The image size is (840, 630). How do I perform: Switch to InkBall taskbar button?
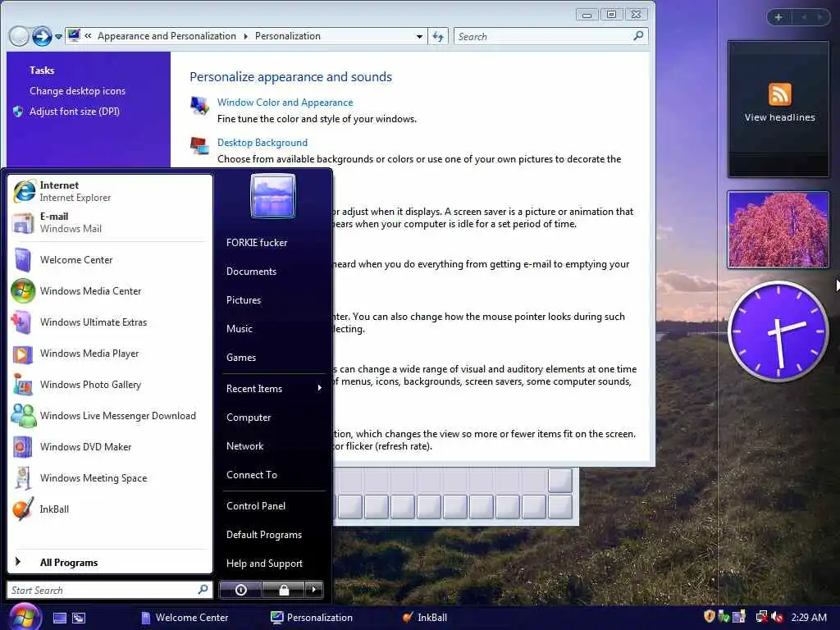pos(425,618)
